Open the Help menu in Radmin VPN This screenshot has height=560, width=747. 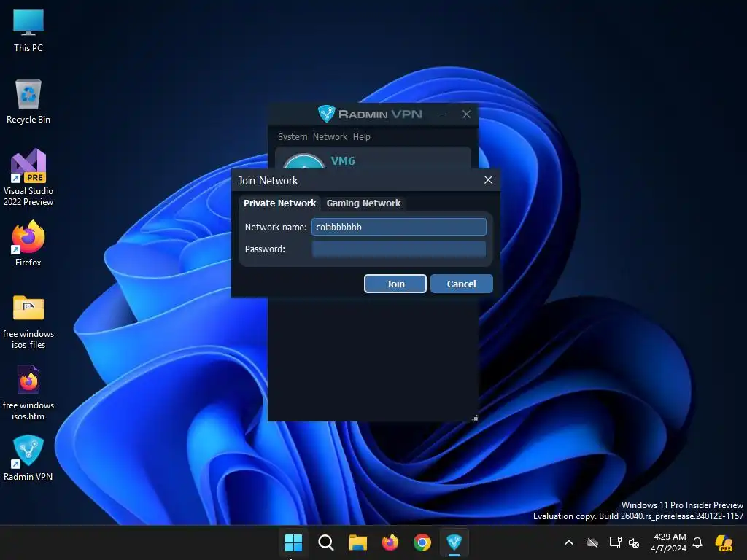(x=361, y=136)
